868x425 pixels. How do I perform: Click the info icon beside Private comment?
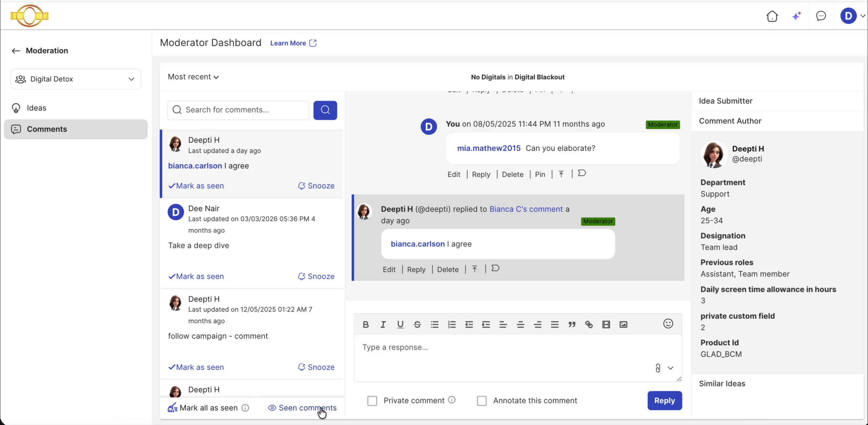pyautogui.click(x=452, y=400)
